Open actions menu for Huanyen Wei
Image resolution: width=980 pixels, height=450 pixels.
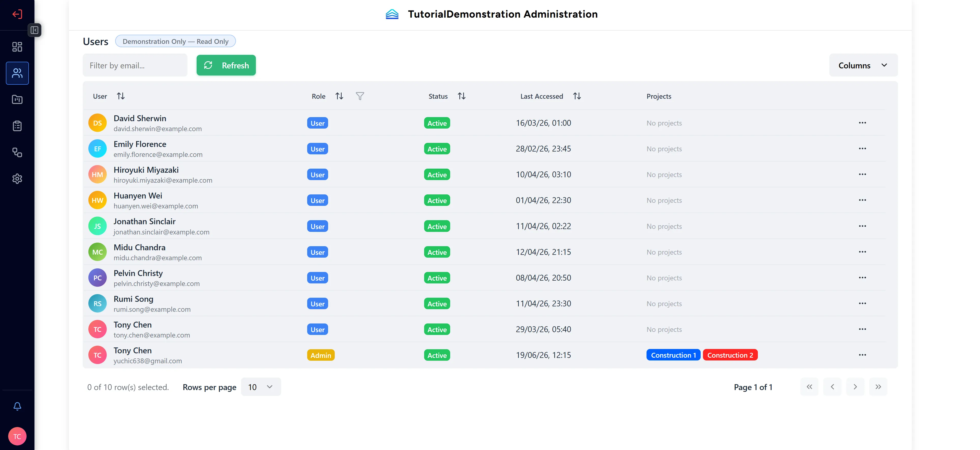862,200
